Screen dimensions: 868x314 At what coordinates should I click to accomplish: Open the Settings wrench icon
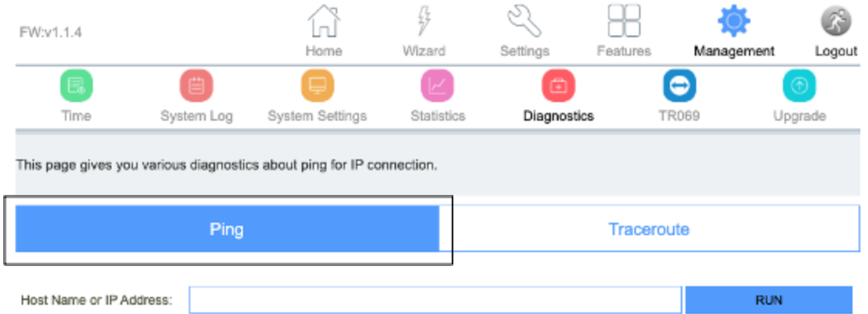pyautogui.click(x=525, y=21)
